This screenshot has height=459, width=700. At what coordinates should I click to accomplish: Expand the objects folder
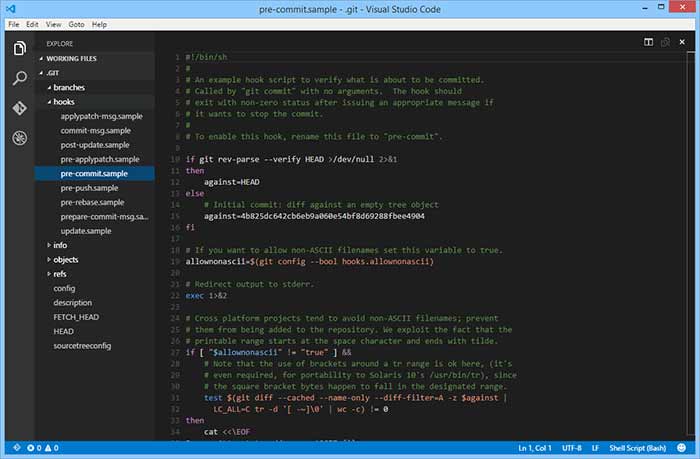(x=65, y=259)
